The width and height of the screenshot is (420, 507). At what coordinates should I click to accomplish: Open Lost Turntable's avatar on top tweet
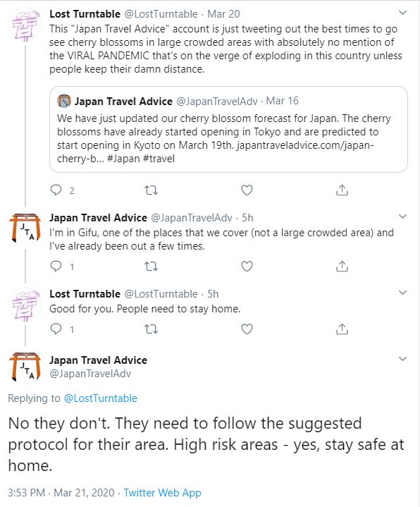pos(26,25)
